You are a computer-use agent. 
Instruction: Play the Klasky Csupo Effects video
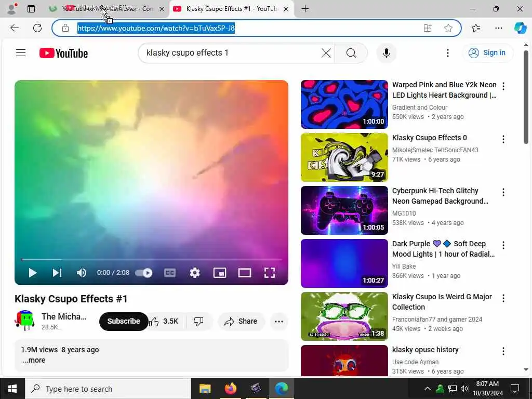33,273
